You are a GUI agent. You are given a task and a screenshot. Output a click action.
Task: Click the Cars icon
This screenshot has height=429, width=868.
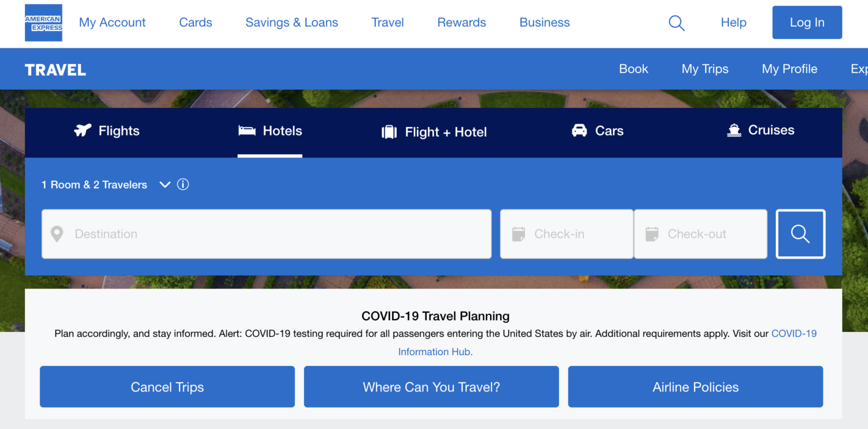579,130
